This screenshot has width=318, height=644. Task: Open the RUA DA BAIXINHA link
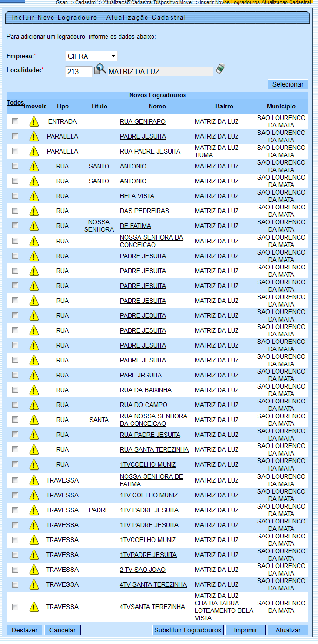pos(146,390)
